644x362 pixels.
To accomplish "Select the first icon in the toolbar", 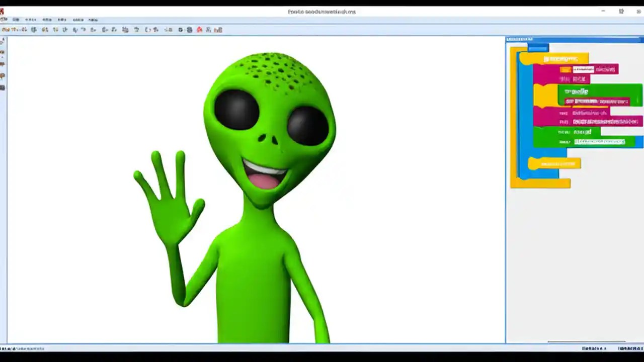I will tap(6, 30).
